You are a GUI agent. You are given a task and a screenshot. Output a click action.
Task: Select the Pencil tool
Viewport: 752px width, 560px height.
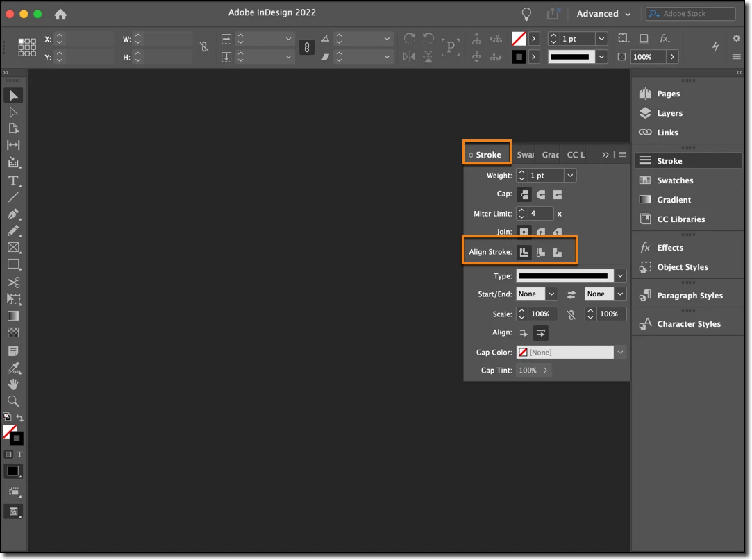pos(13,230)
